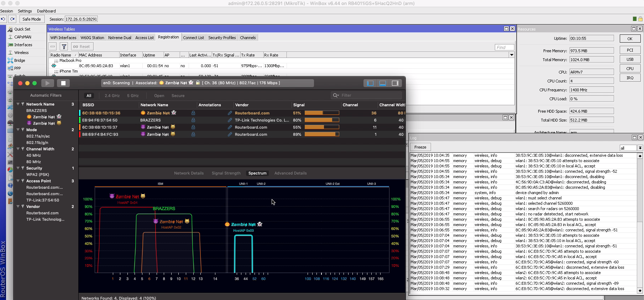
Task: Click the stop button in the WiFi scanner
Action: tap(63, 83)
